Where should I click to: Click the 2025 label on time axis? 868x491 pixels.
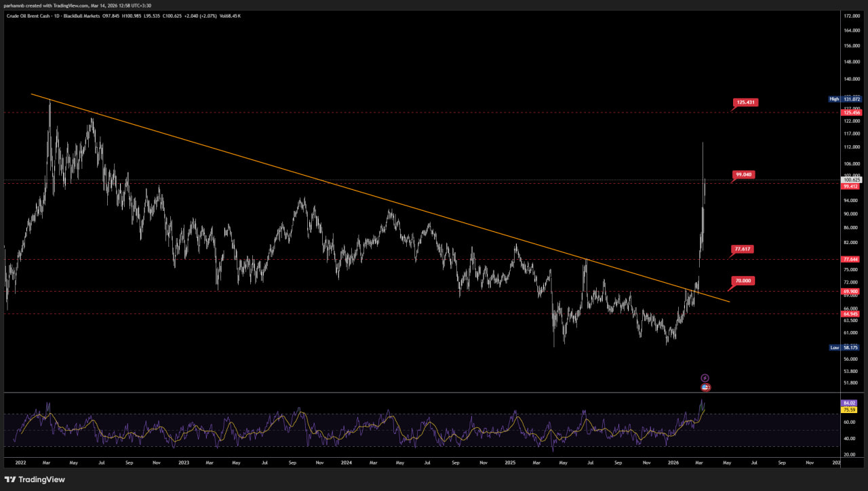[510, 462]
